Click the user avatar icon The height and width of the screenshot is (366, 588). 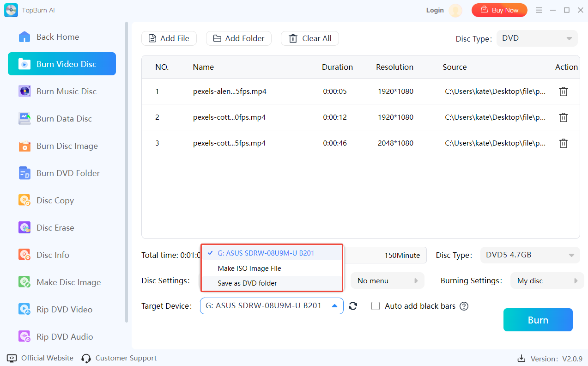pos(455,10)
